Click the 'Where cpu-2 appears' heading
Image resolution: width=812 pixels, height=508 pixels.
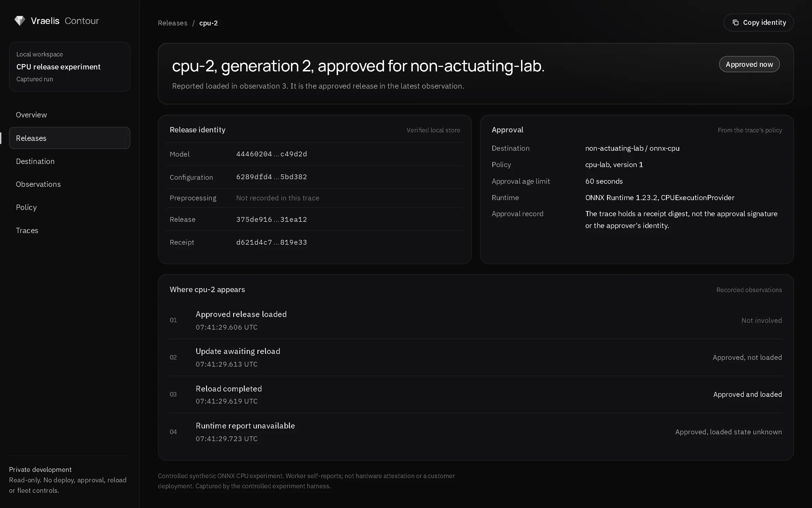pos(207,290)
